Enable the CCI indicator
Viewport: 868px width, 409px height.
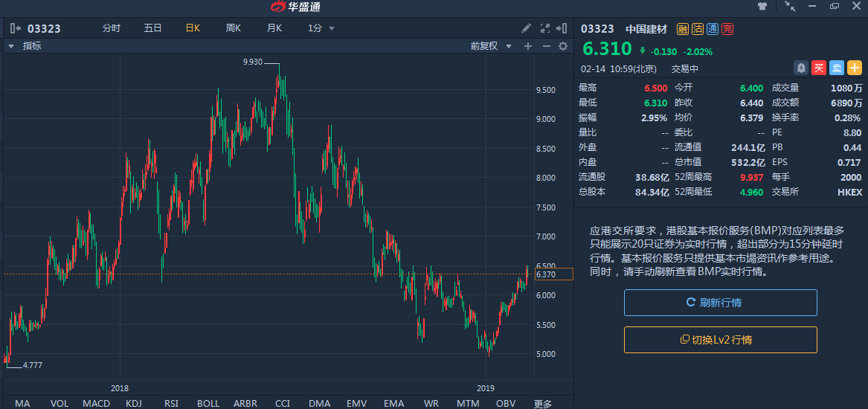(x=283, y=404)
